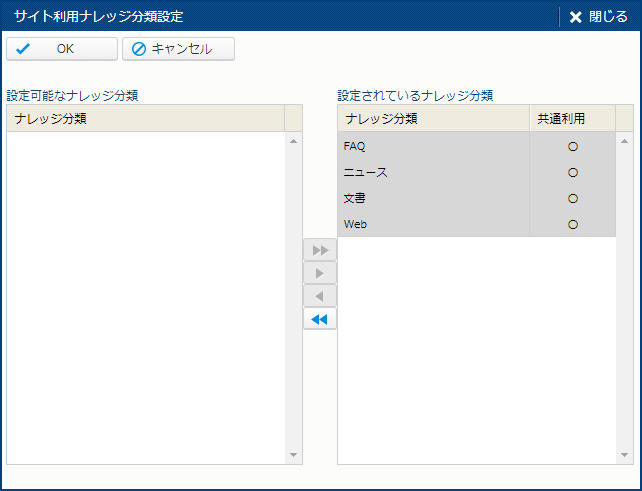This screenshot has width=642, height=491.
Task: Click the ナレッジ分類 header in right list
Action: click(433, 119)
